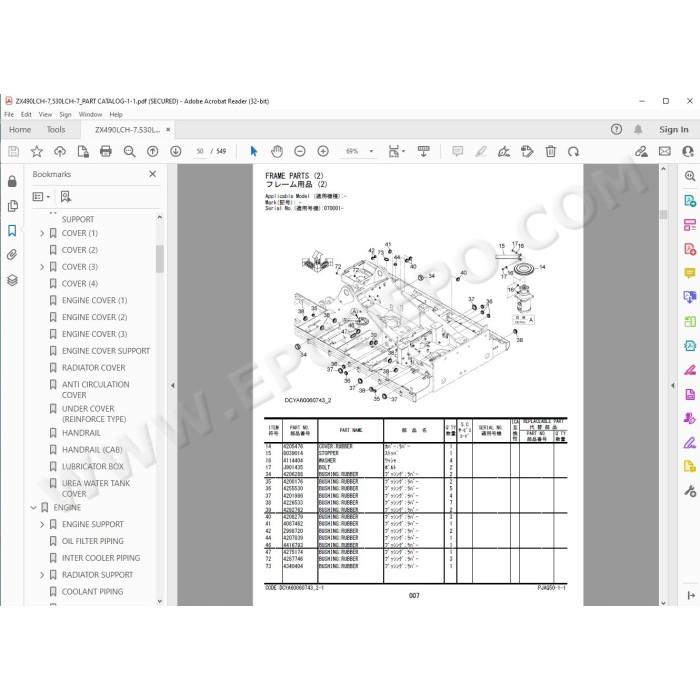The image size is (700, 700).
Task: Click the Print icon
Action: click(x=106, y=152)
